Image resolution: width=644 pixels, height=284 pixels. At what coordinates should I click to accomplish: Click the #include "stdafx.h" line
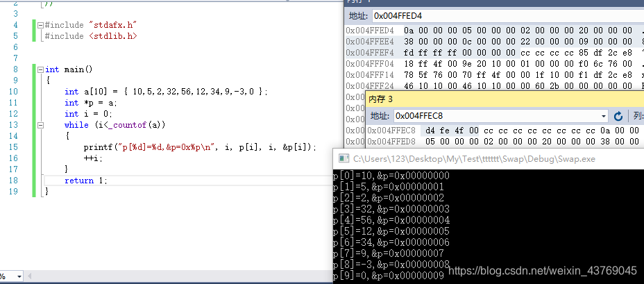pos(91,25)
